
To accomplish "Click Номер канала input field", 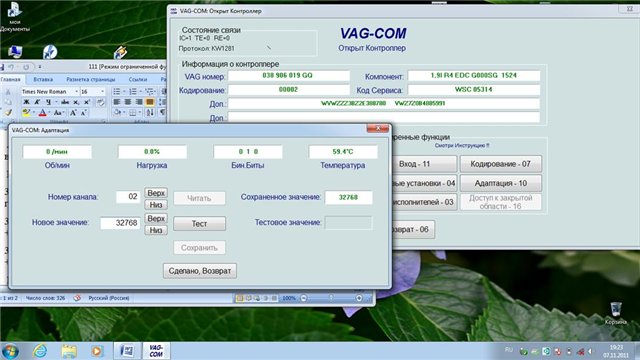I will (128, 197).
